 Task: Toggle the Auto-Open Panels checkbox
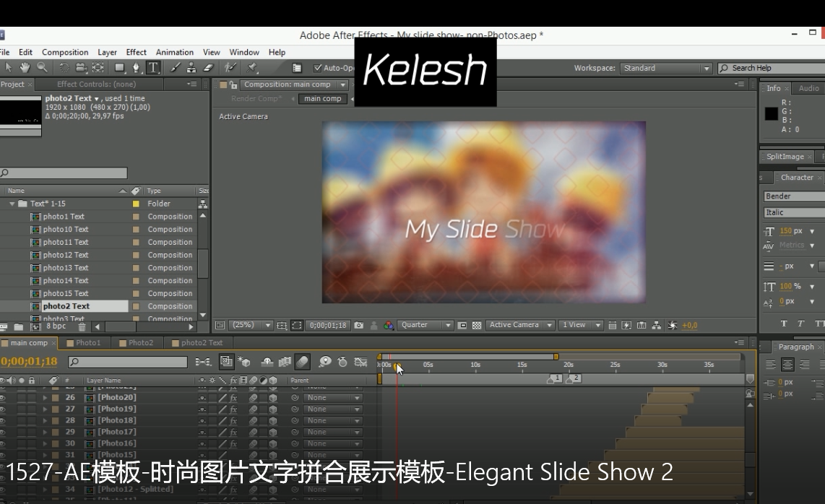pyautogui.click(x=317, y=68)
